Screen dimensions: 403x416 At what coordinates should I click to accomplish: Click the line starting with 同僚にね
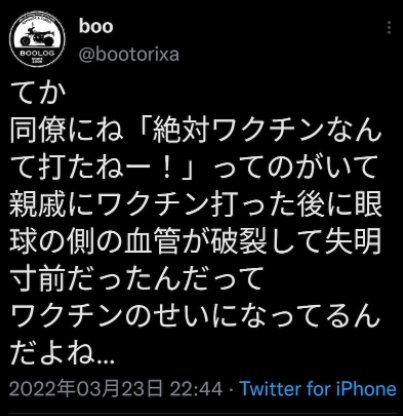tap(196, 131)
